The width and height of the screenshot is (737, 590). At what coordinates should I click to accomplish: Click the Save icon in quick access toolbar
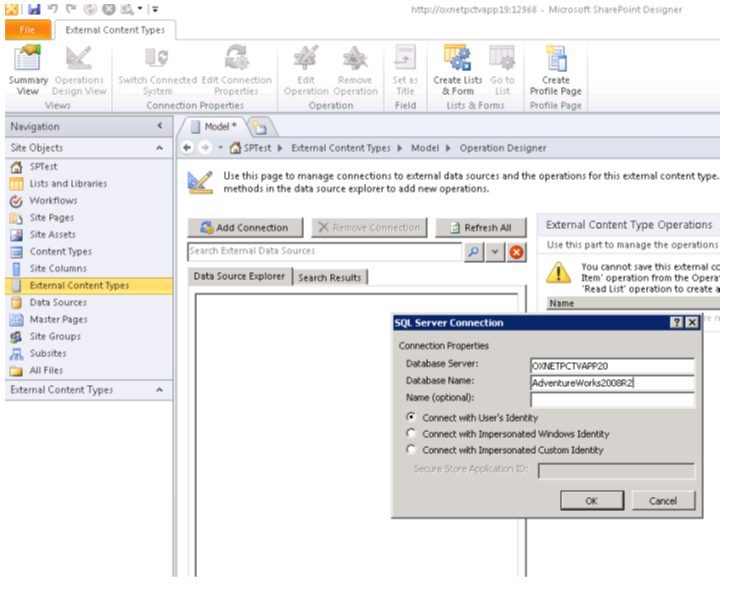[x=34, y=8]
